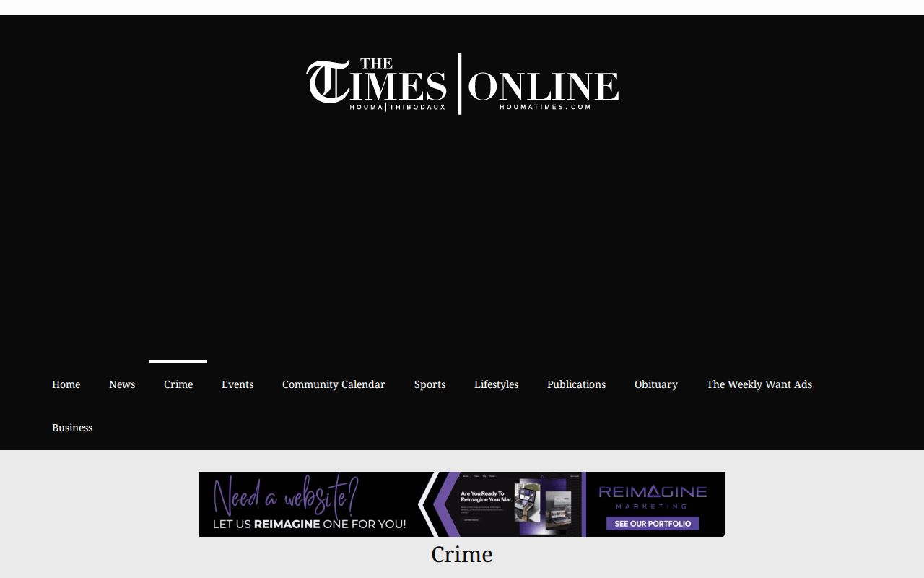Open the Reimagine Marketing banner ad
The image size is (924, 578).
(x=462, y=504)
